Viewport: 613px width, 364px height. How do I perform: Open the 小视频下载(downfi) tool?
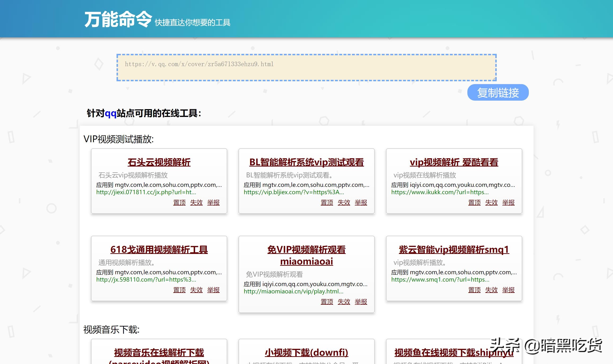tap(306, 352)
